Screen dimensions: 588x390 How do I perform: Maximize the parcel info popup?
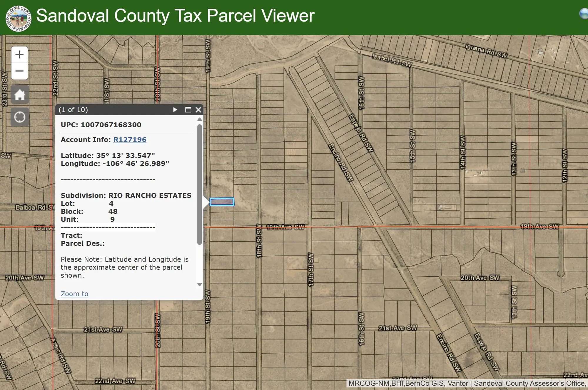(188, 110)
